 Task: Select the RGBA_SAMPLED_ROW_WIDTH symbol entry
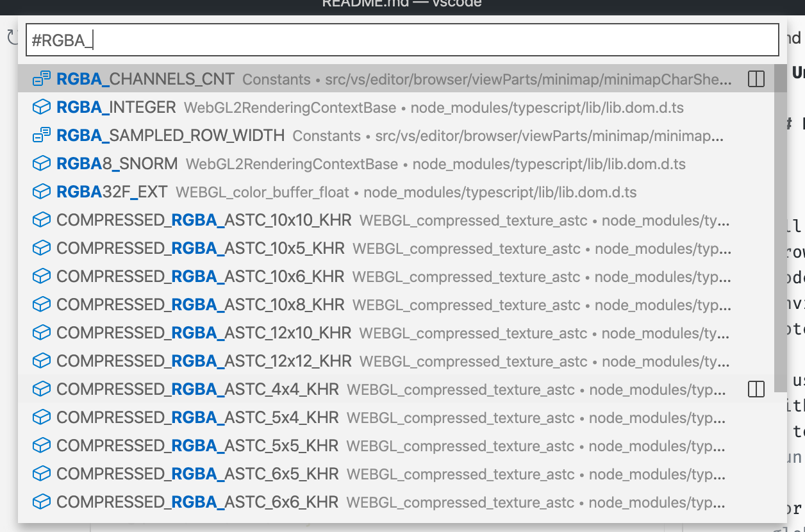256,135
